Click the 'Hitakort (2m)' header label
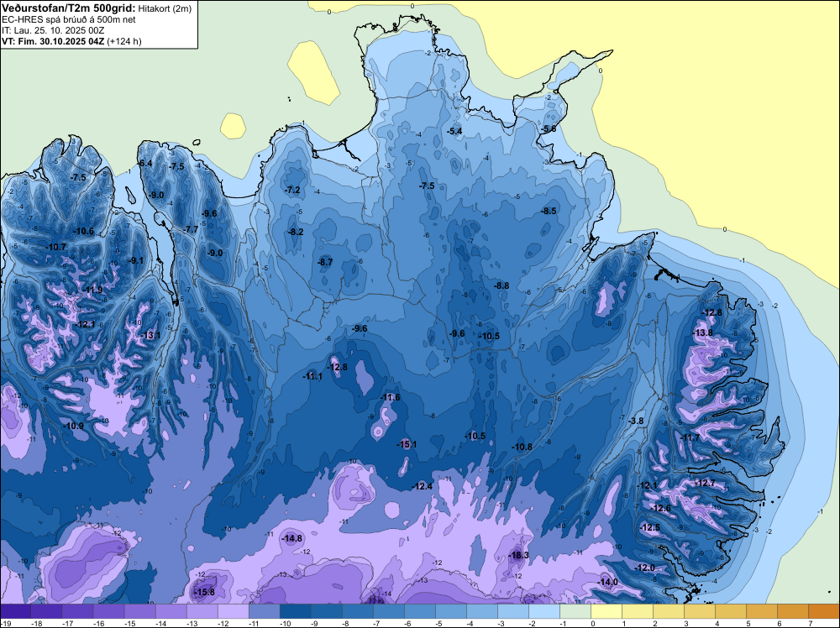Image resolution: width=840 pixels, height=628 pixels. click(165, 8)
